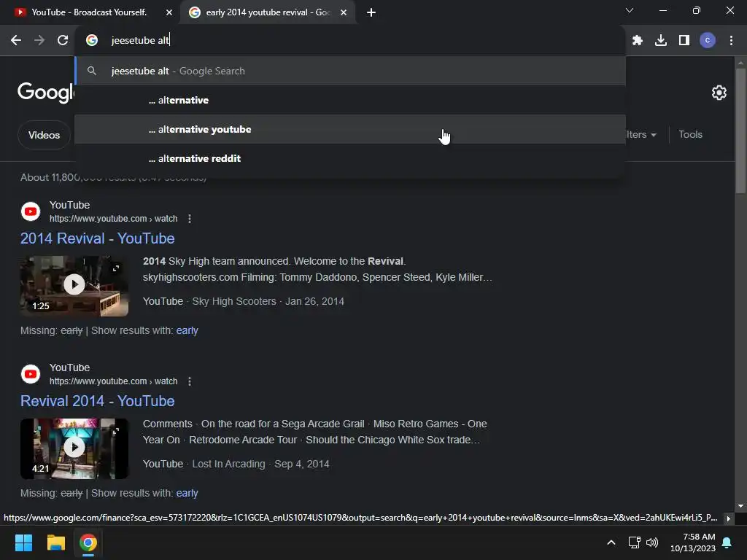The height and width of the screenshot is (560, 747).
Task: Select the Videos filter chip
Action: tap(44, 135)
